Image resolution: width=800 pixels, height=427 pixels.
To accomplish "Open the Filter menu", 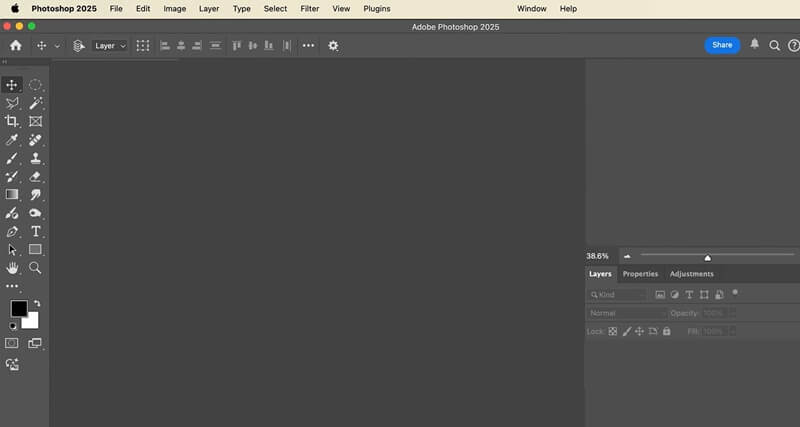I will [309, 8].
